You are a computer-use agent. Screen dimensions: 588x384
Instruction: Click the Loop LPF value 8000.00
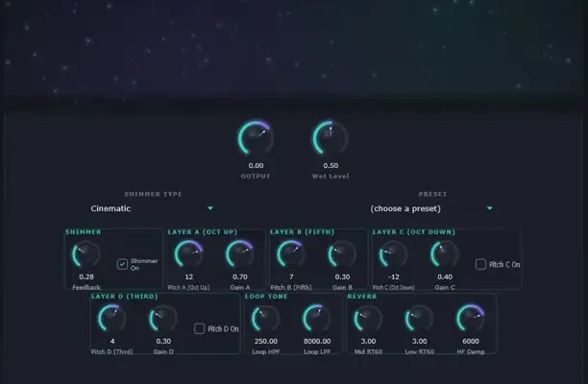point(317,342)
